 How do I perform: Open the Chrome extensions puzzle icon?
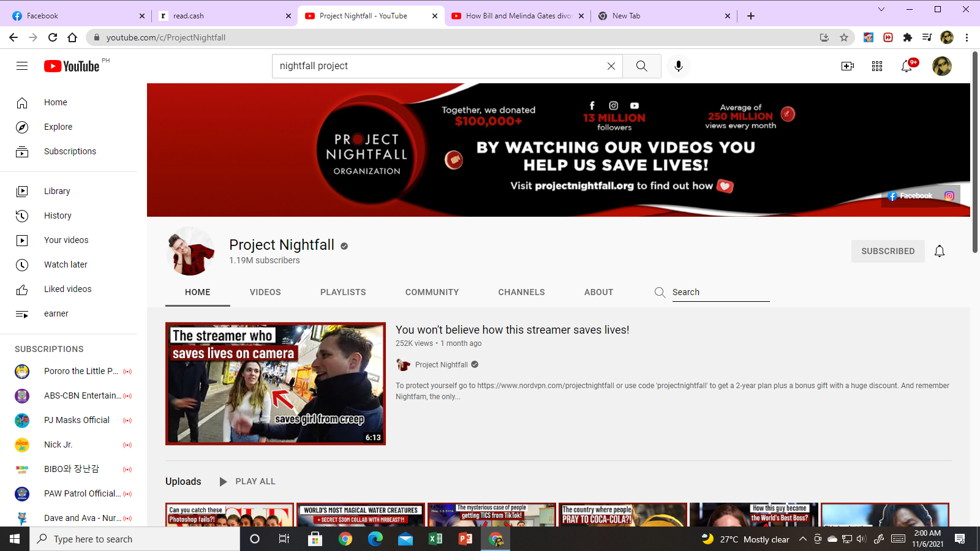tap(908, 37)
